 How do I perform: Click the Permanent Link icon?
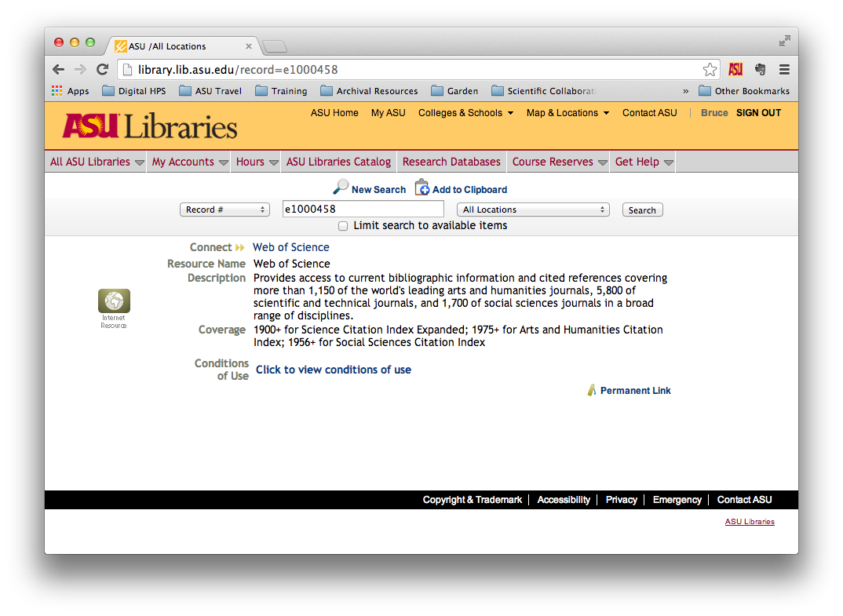click(x=591, y=390)
